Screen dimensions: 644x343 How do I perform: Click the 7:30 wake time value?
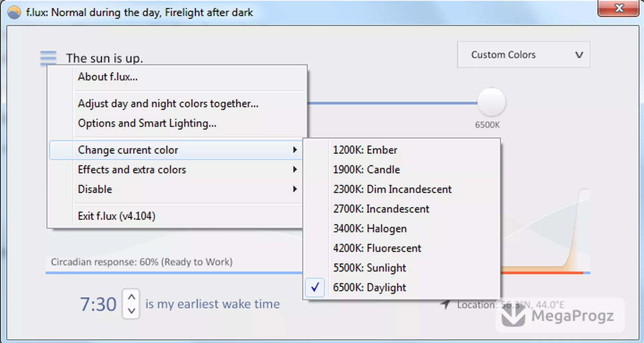point(98,304)
